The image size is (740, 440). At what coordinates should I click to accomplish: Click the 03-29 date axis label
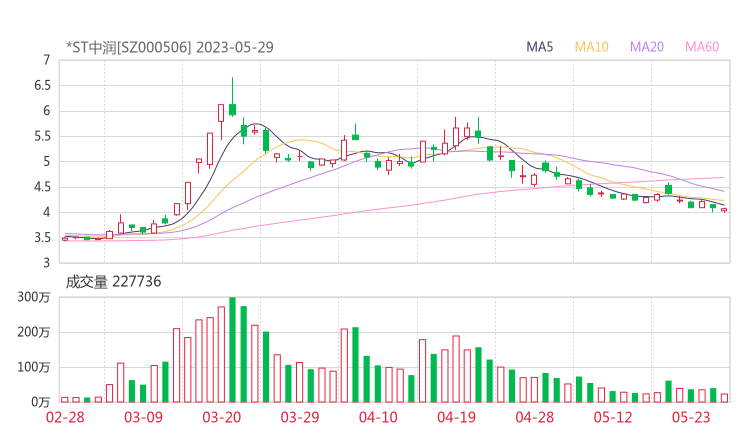(300, 417)
